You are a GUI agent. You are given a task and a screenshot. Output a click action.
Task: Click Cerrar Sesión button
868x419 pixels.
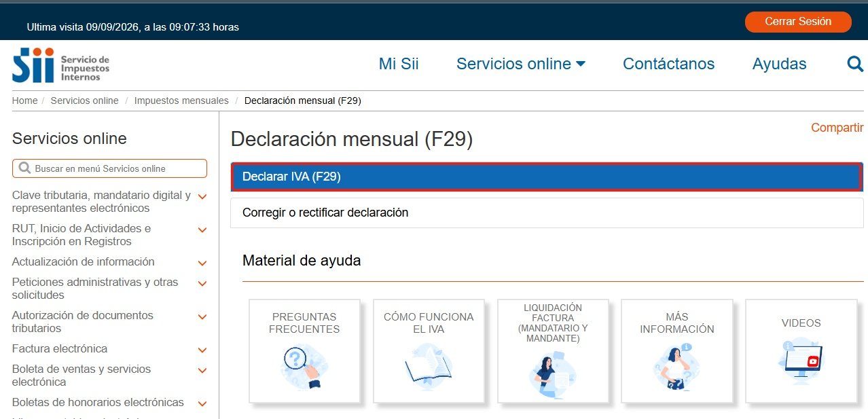798,22
